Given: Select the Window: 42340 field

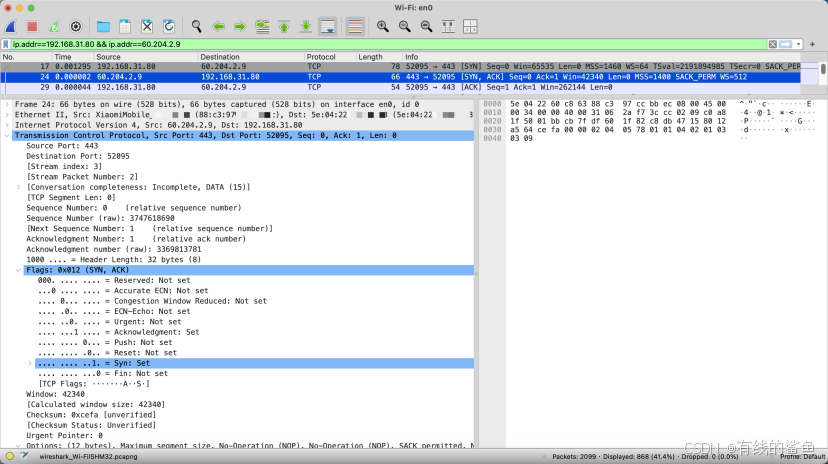Looking at the screenshot, I should pos(55,394).
